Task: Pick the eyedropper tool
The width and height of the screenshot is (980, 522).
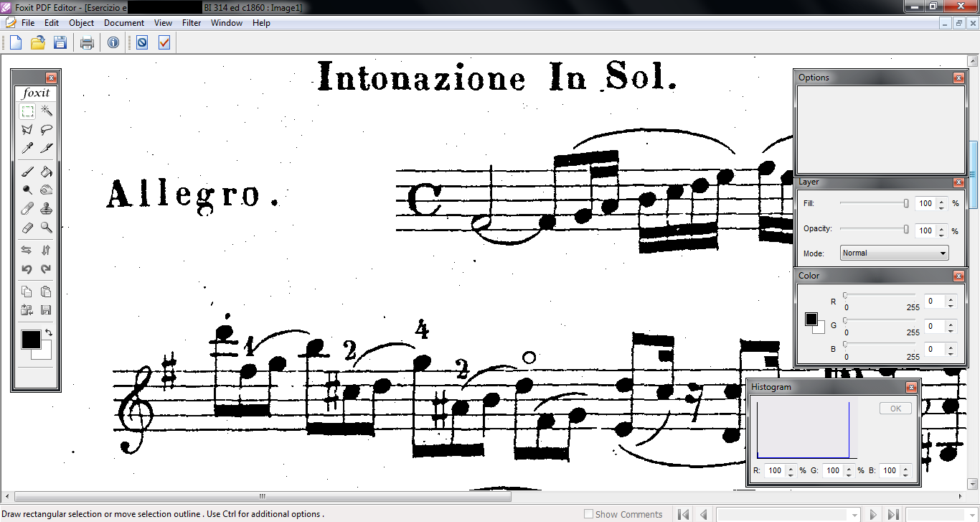Action: [x=27, y=149]
